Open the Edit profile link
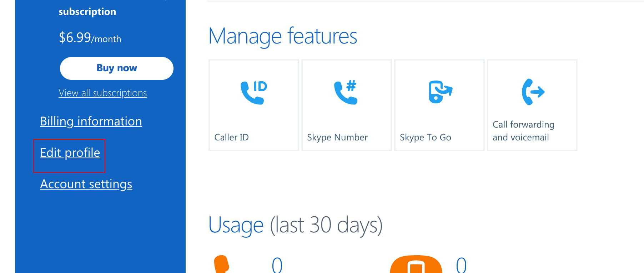Viewport: 644px width, 273px height. pos(70,153)
